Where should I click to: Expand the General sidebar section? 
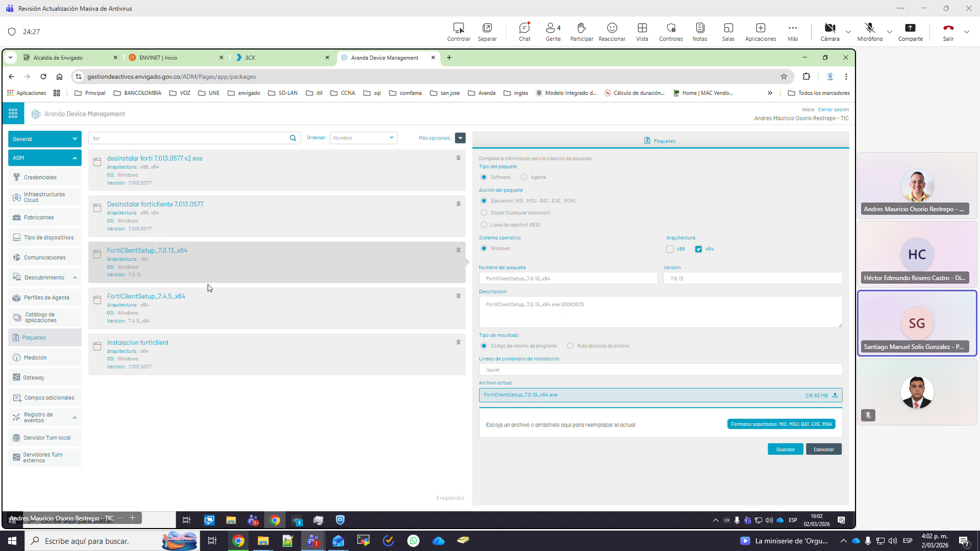click(45, 139)
